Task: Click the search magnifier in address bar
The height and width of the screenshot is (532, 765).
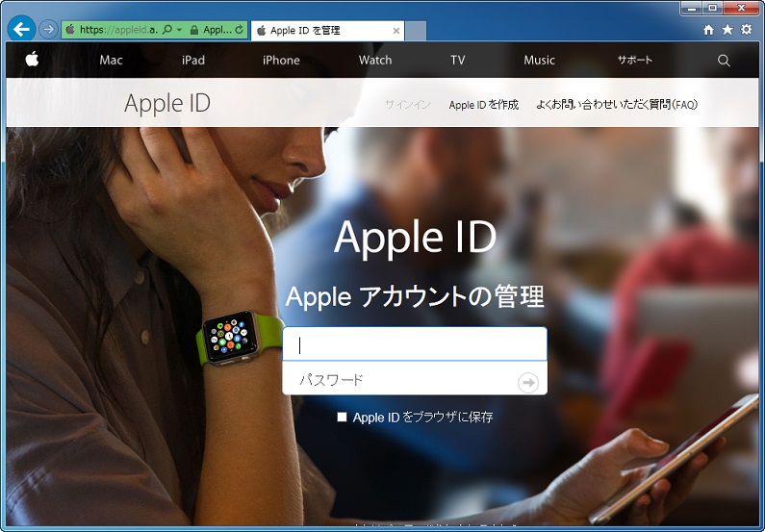Action: pyautogui.click(x=166, y=30)
